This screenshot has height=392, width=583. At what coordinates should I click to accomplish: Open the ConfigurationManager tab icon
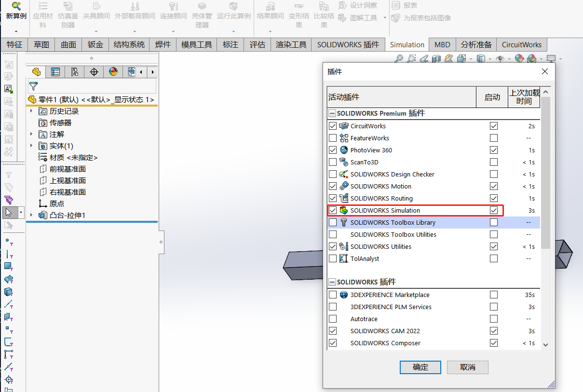75,72
